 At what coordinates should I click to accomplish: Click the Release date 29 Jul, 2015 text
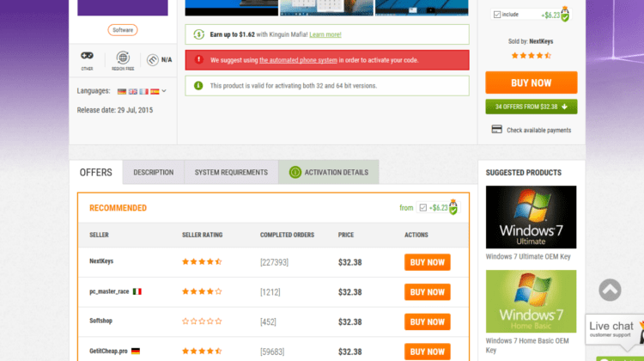pyautogui.click(x=115, y=110)
